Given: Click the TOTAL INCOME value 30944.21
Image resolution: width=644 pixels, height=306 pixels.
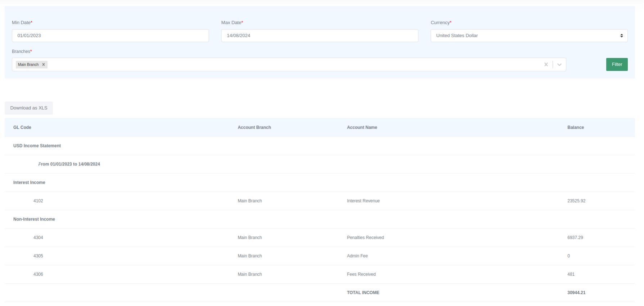Looking at the screenshot, I should (576, 293).
